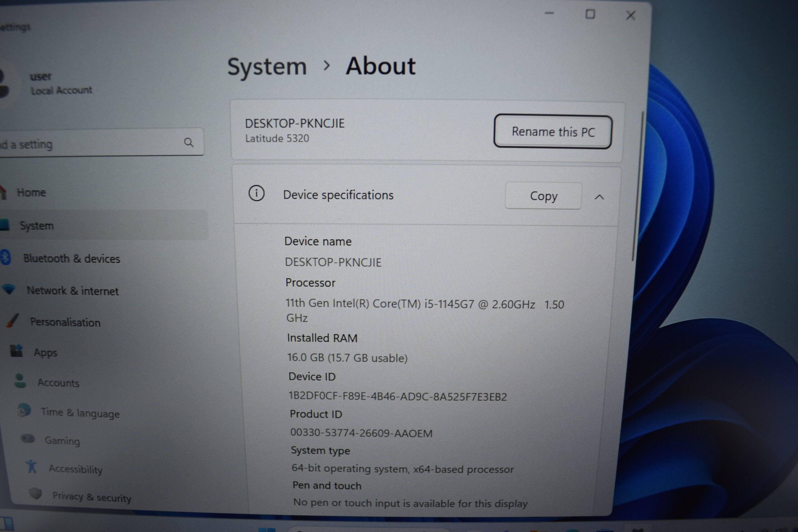The image size is (798, 532).
Task: Open Personalisation settings
Action: pyautogui.click(x=65, y=322)
